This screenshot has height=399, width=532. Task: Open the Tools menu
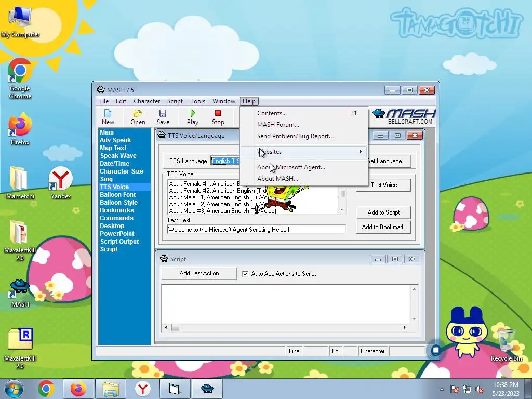(197, 101)
